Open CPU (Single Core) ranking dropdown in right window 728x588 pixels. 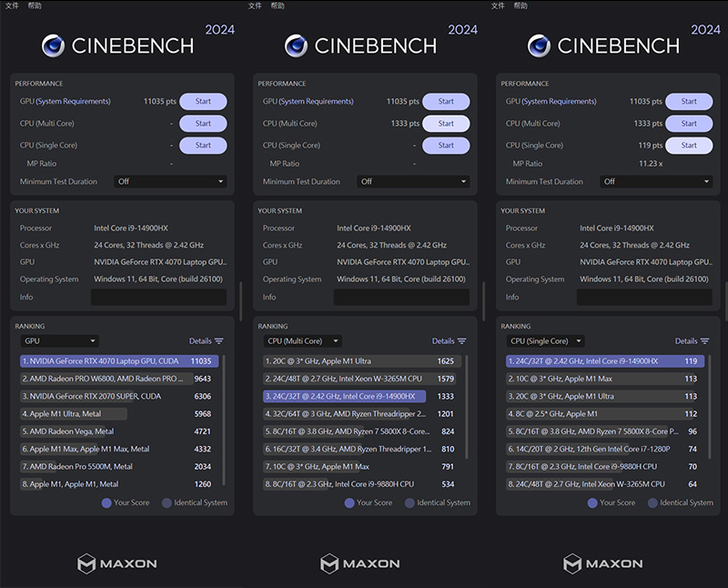tap(545, 341)
